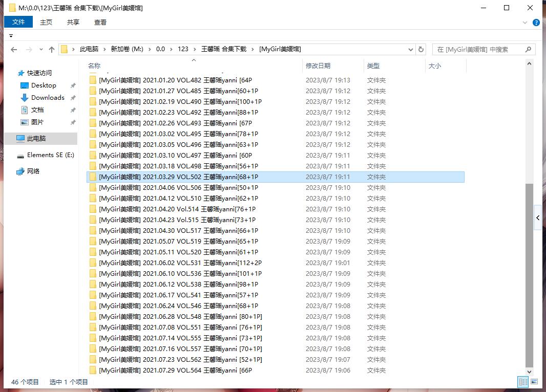Open Elements SE (E:) drive

pyautogui.click(x=51, y=155)
